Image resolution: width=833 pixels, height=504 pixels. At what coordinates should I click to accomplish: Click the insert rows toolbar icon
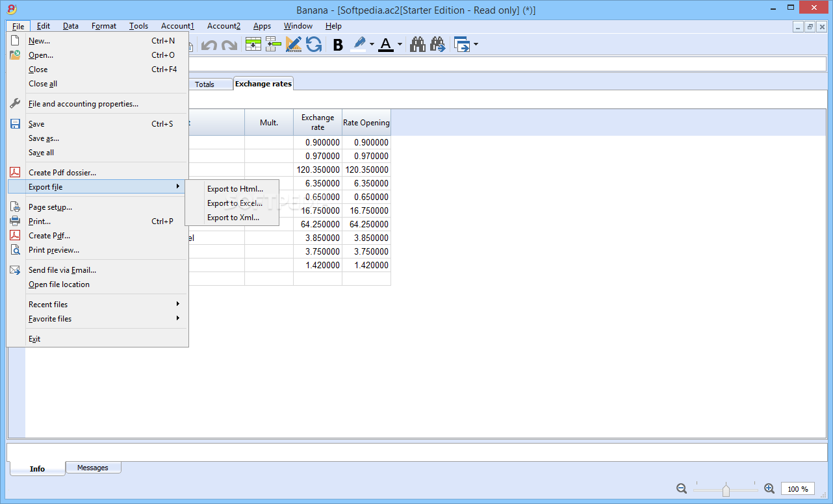(253, 45)
